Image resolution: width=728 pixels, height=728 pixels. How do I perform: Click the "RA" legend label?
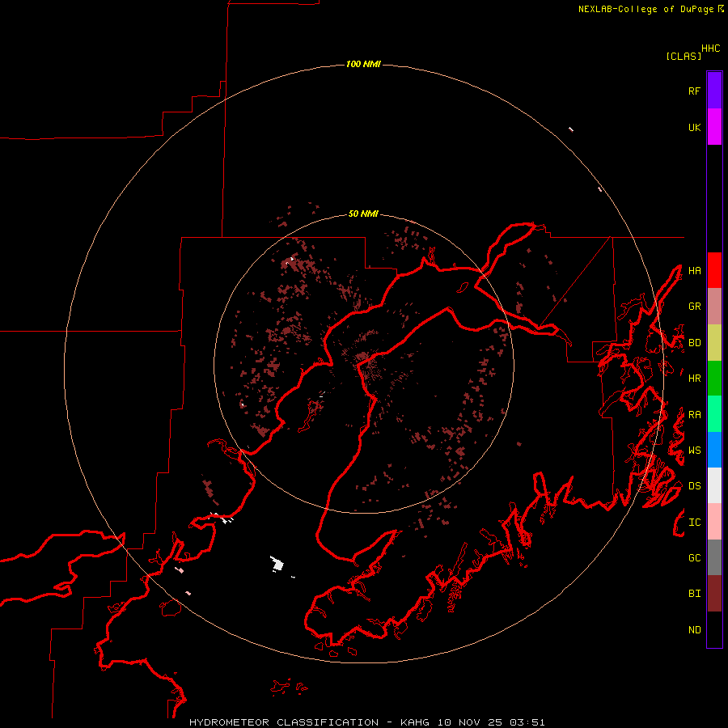pos(694,415)
